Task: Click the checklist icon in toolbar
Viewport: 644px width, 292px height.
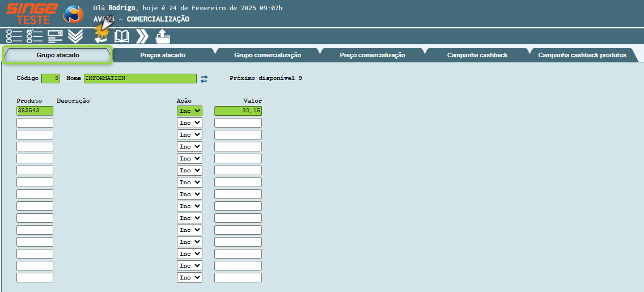Action: 34,36
